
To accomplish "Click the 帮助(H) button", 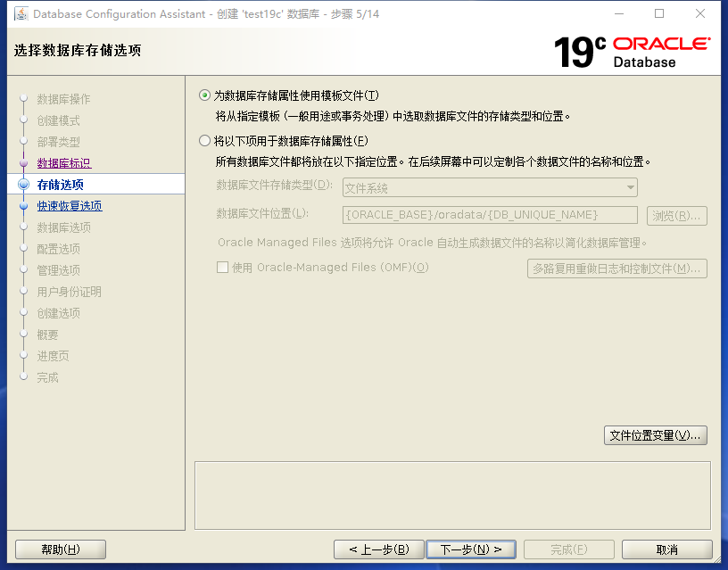I will click(x=61, y=549).
